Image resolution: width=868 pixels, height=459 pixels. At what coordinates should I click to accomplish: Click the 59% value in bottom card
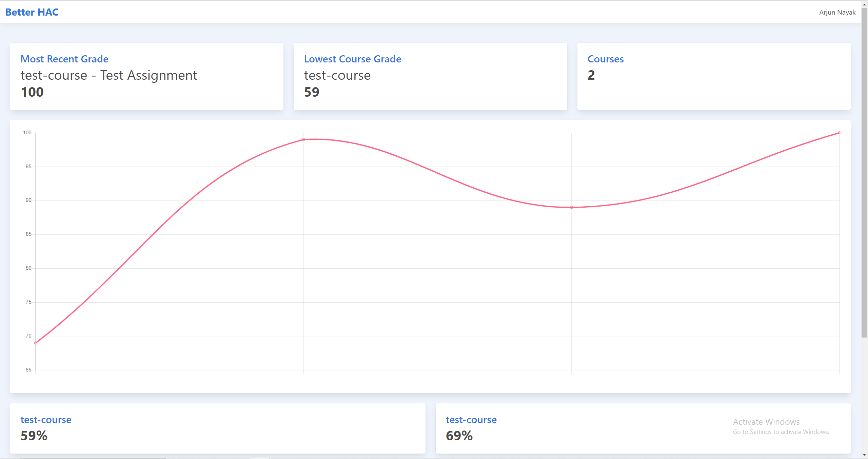(34, 436)
